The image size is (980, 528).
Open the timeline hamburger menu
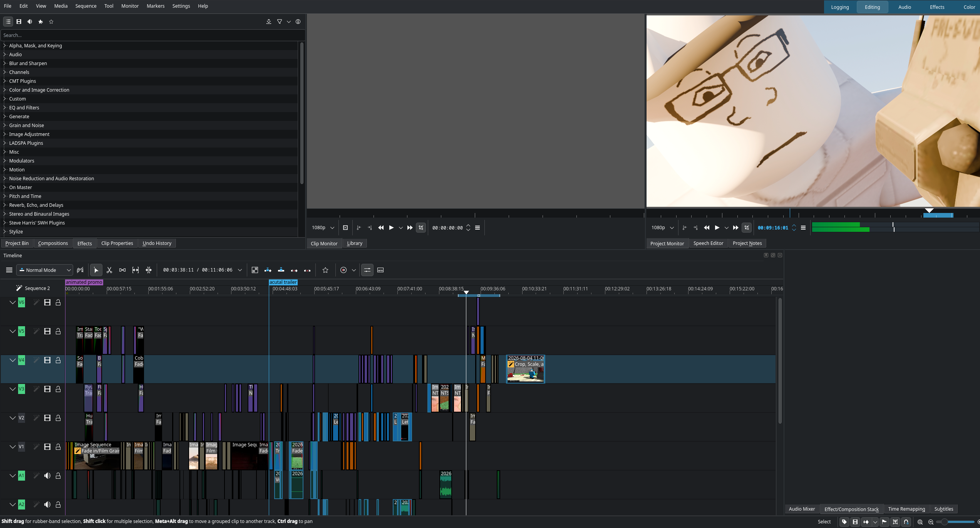point(9,270)
